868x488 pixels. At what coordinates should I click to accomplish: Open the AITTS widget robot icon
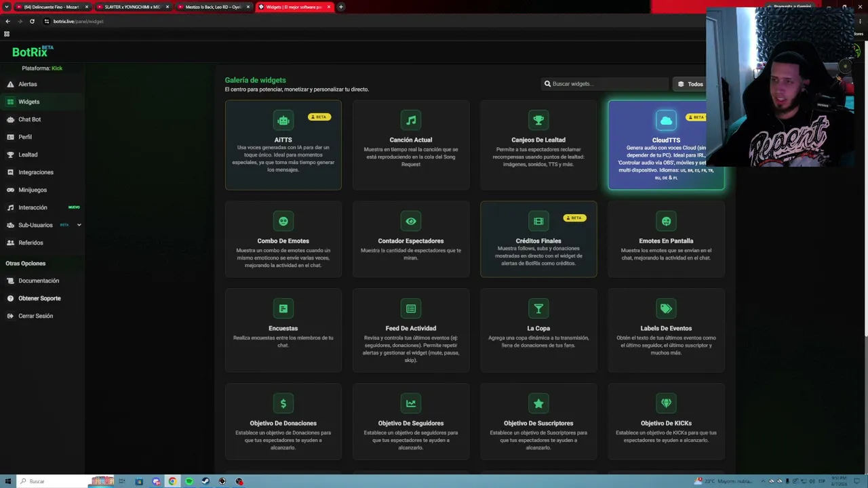point(283,120)
